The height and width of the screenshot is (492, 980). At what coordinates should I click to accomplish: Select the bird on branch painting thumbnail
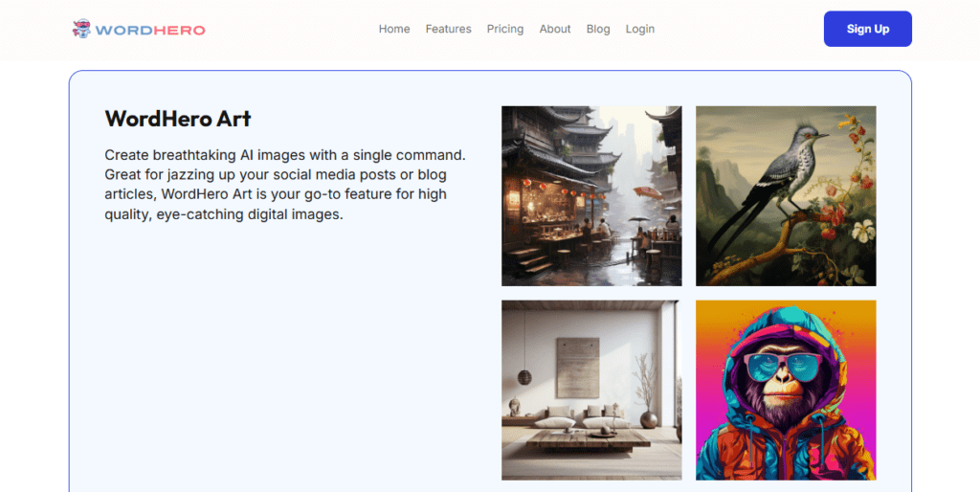tap(786, 195)
